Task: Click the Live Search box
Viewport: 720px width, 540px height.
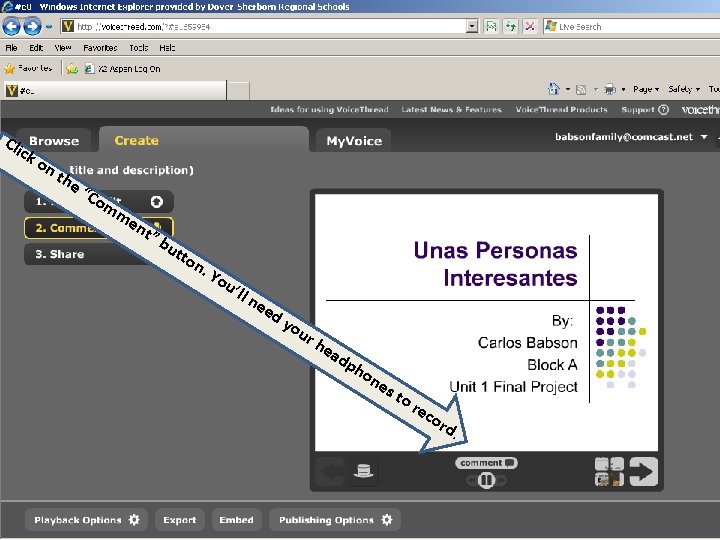Action: pos(631,27)
